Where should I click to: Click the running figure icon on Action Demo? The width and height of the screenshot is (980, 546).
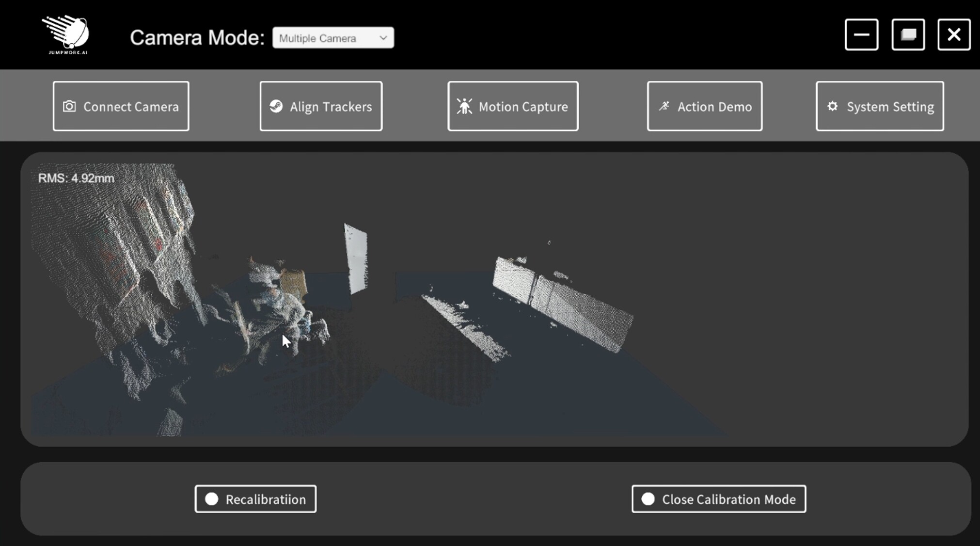[665, 106]
